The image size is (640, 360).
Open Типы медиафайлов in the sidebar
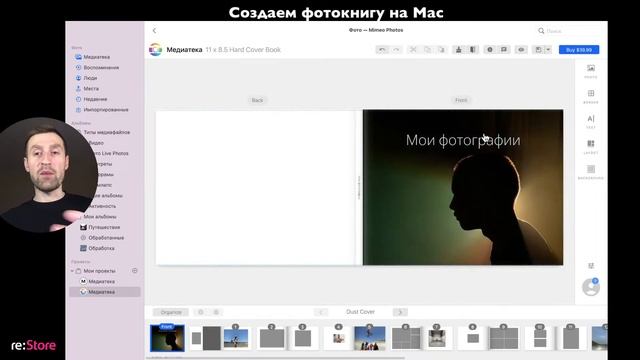pyautogui.click(x=107, y=132)
